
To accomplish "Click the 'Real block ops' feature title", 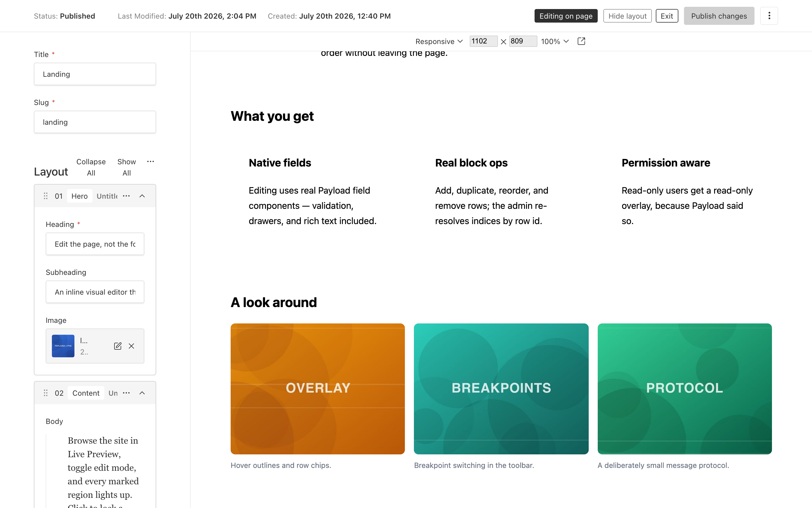I will pyautogui.click(x=471, y=163).
